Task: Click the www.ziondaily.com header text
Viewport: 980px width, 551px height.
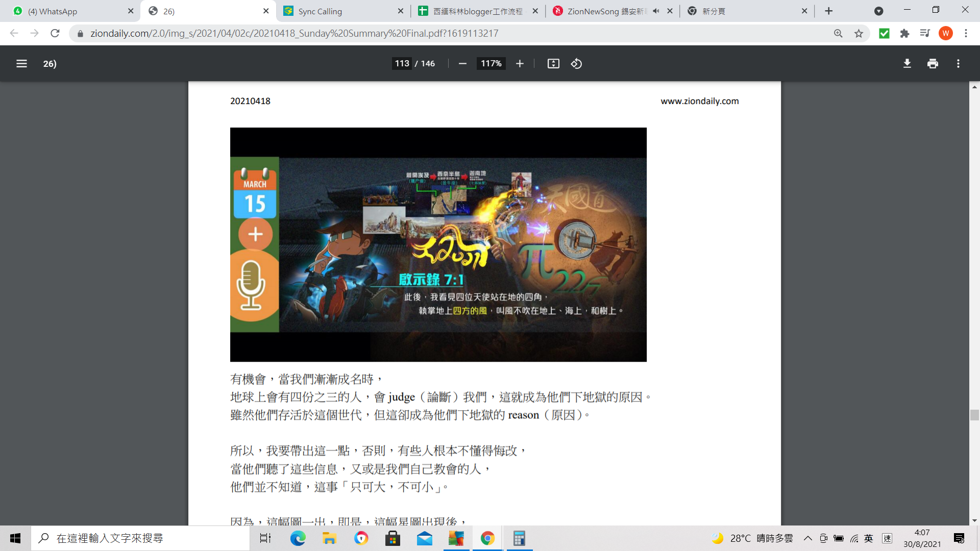Action: [699, 101]
